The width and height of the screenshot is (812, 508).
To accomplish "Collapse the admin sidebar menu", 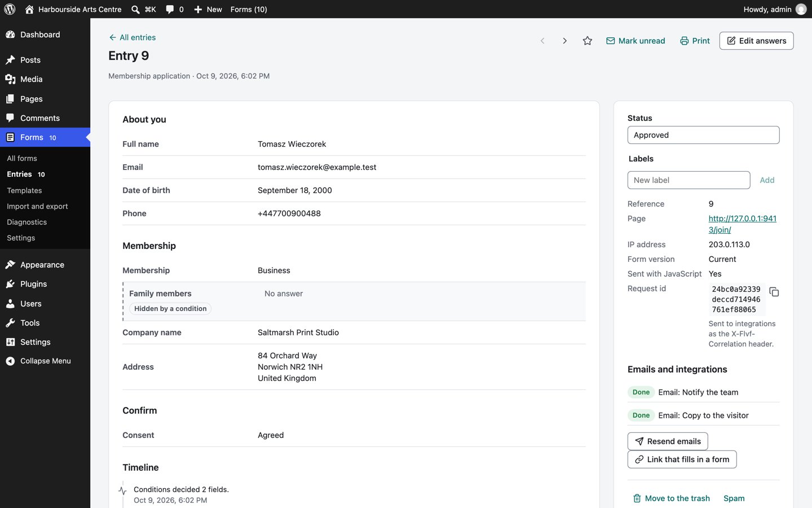I will 45,361.
